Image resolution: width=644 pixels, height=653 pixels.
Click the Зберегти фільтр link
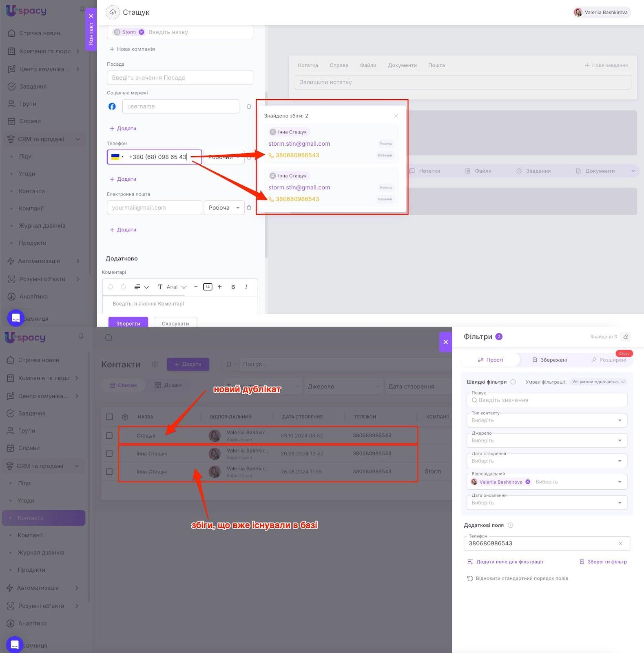[x=603, y=562]
